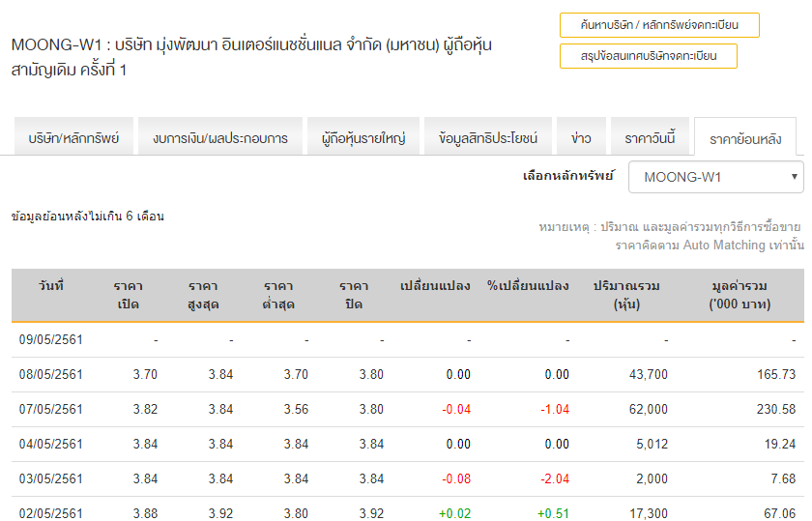812x521 pixels.
Task: Click the green percent change +0.51
Action: click(x=553, y=513)
